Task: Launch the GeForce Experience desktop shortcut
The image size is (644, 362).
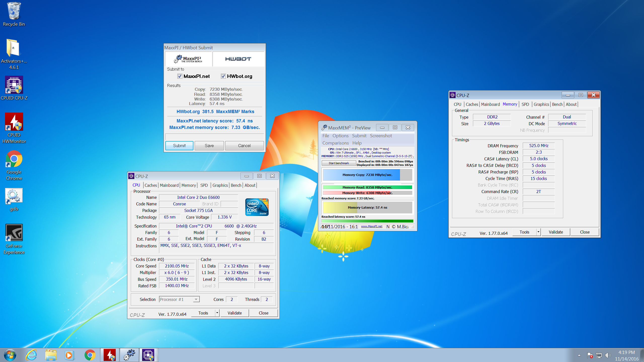Action: [x=14, y=239]
